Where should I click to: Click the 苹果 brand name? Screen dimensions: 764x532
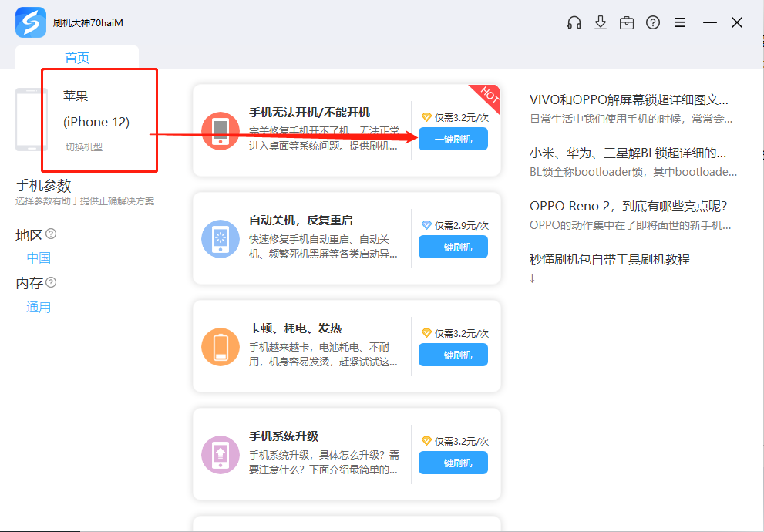(76, 96)
